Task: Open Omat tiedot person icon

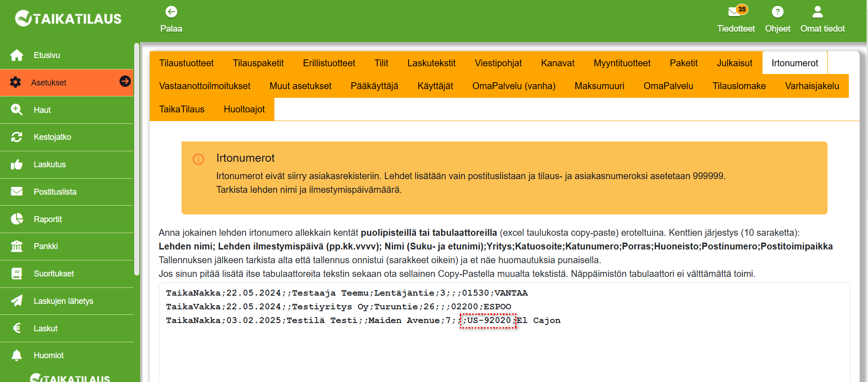Action: pos(818,12)
